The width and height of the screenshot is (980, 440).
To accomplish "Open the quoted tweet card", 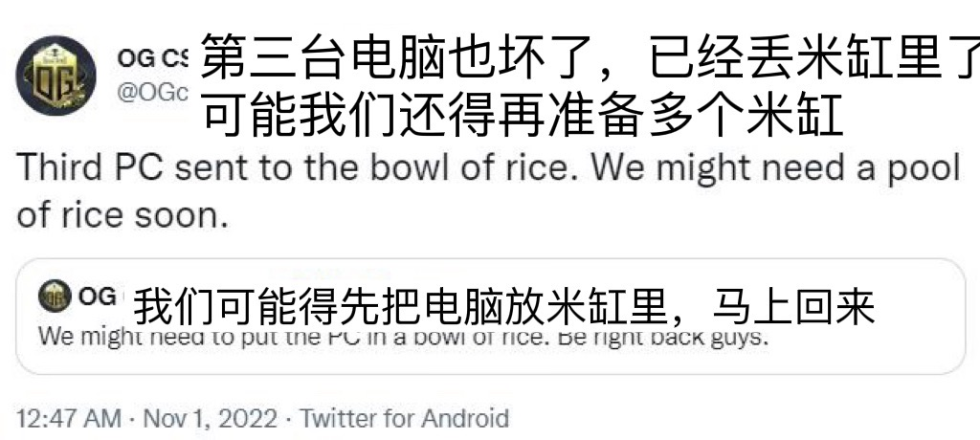I will click(491, 317).
